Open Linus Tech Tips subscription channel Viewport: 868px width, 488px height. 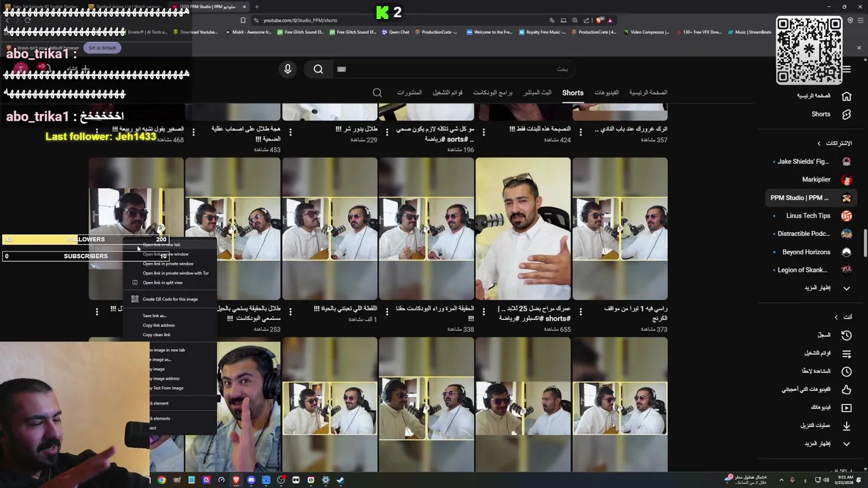812,216
